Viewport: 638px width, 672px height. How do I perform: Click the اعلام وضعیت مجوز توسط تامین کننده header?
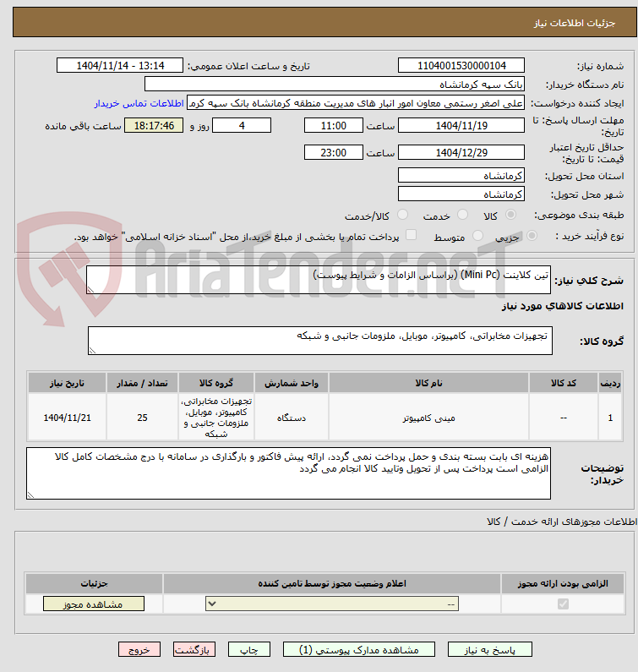[332, 583]
